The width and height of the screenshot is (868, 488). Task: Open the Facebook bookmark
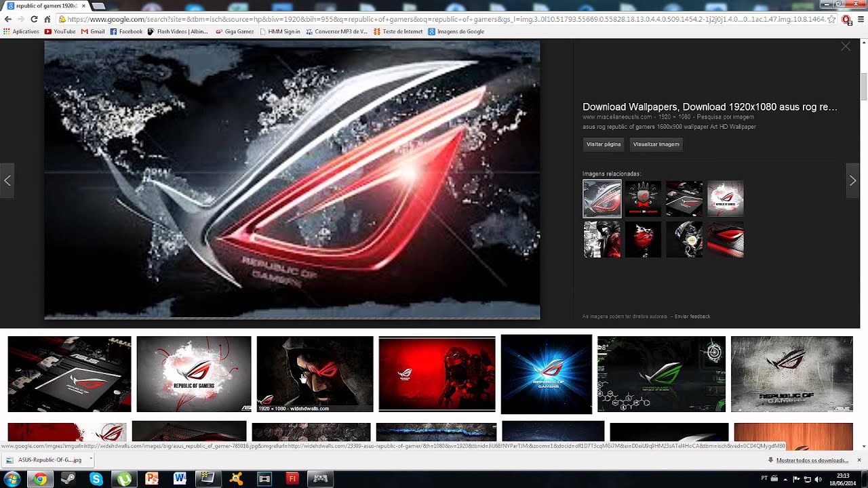pos(126,31)
